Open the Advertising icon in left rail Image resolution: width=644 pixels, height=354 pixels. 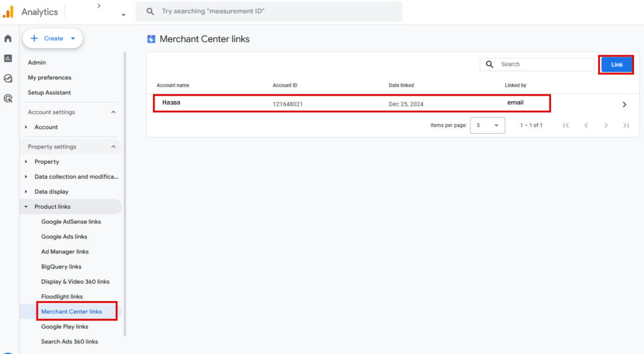pyautogui.click(x=8, y=99)
